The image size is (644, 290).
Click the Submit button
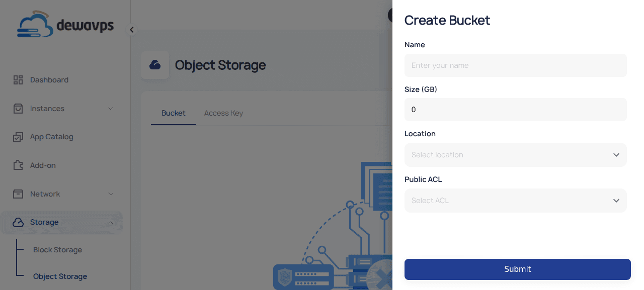(517, 269)
